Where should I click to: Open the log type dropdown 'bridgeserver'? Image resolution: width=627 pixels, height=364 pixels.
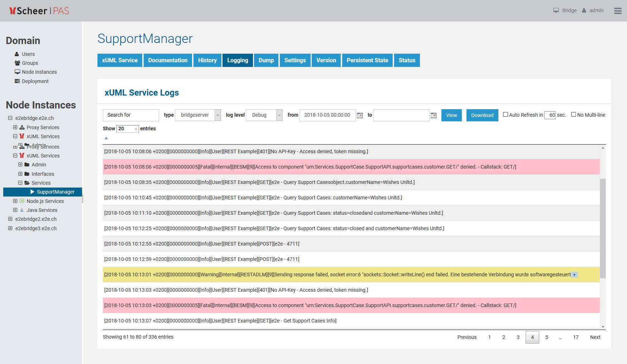(x=198, y=115)
